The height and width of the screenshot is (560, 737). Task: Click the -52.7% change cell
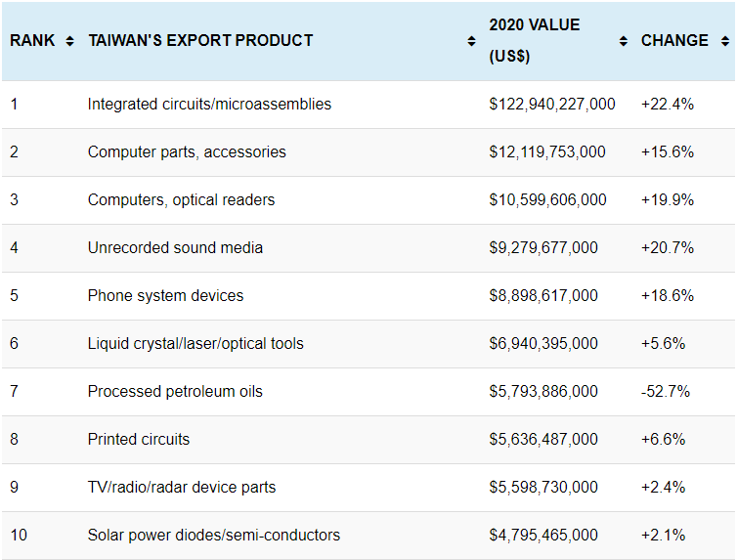[x=665, y=391]
